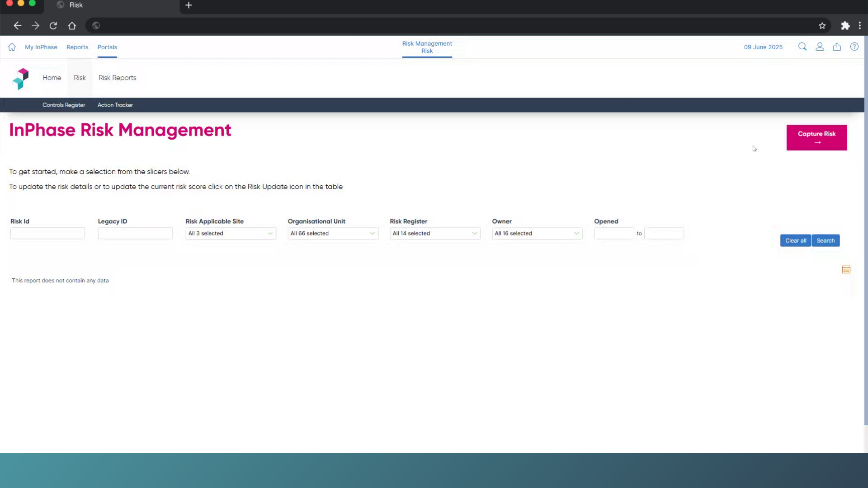
Task: Expand the Organisational Unit dropdown
Action: pyautogui.click(x=333, y=234)
